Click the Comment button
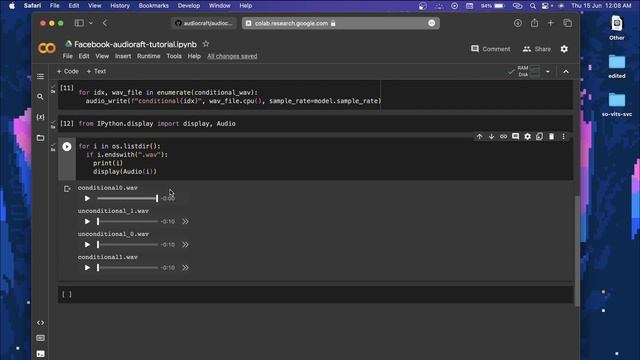 (491, 49)
